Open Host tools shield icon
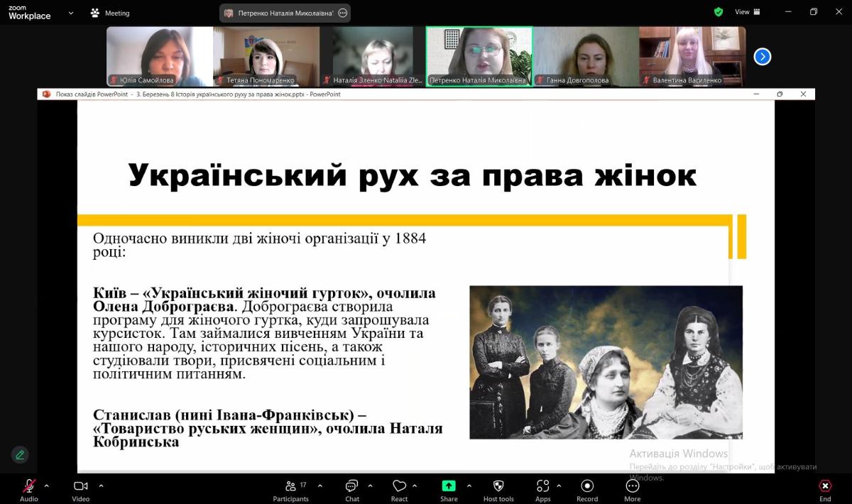 tap(498, 487)
